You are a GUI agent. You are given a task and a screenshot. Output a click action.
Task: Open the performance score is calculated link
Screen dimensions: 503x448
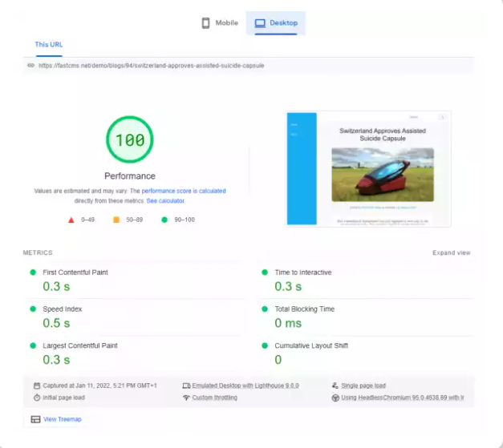pos(184,191)
